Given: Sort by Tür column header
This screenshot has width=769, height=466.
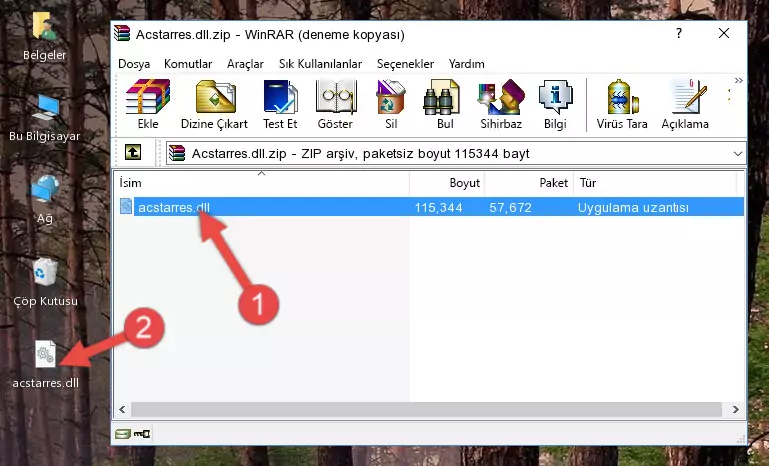Looking at the screenshot, I should [x=655, y=182].
